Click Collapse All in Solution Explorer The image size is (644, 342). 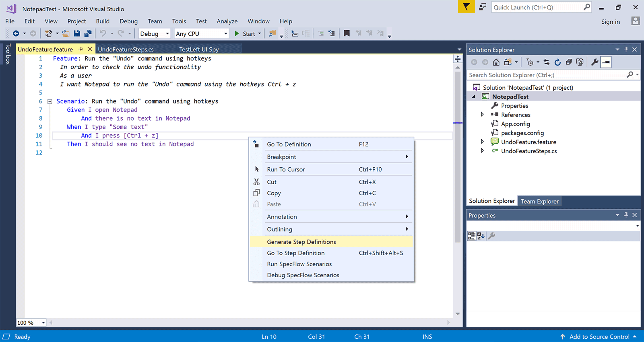(569, 62)
